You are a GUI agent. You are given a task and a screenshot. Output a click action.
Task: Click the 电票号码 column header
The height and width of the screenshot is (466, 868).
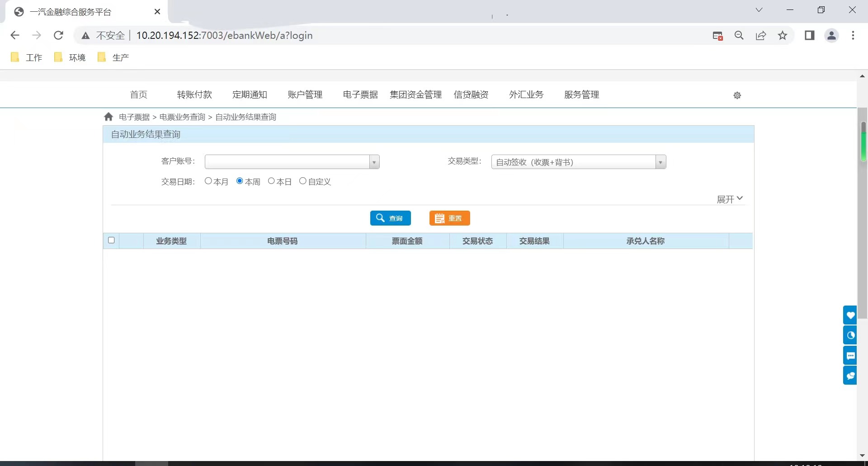283,241
